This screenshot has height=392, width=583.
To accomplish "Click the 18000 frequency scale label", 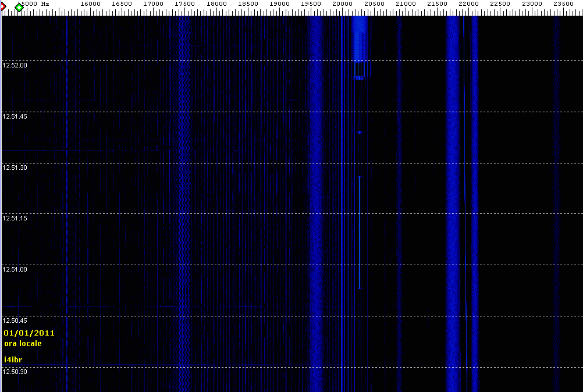I will pos(216,3).
